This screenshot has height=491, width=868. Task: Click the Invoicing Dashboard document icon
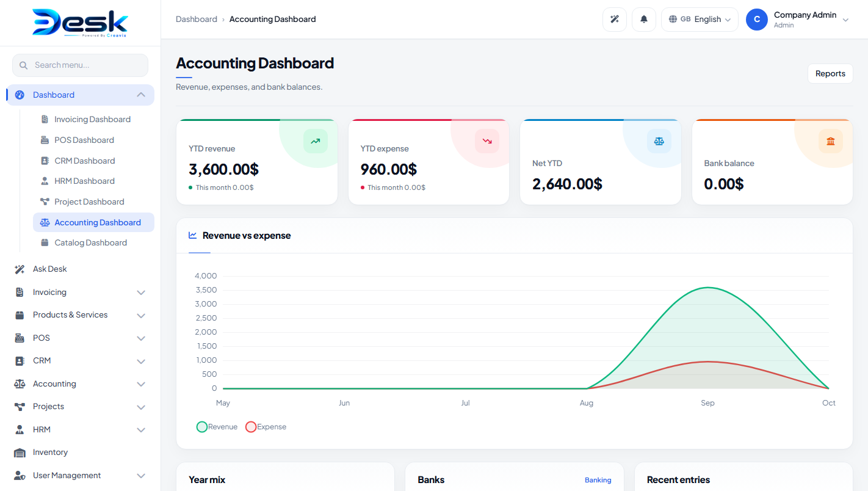click(45, 119)
